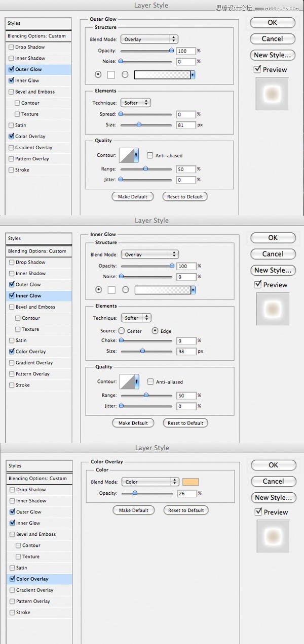Select the Texture sub-item in the dialog showing Inner Glow settings
This screenshot has width=304, height=644.
click(31, 329)
